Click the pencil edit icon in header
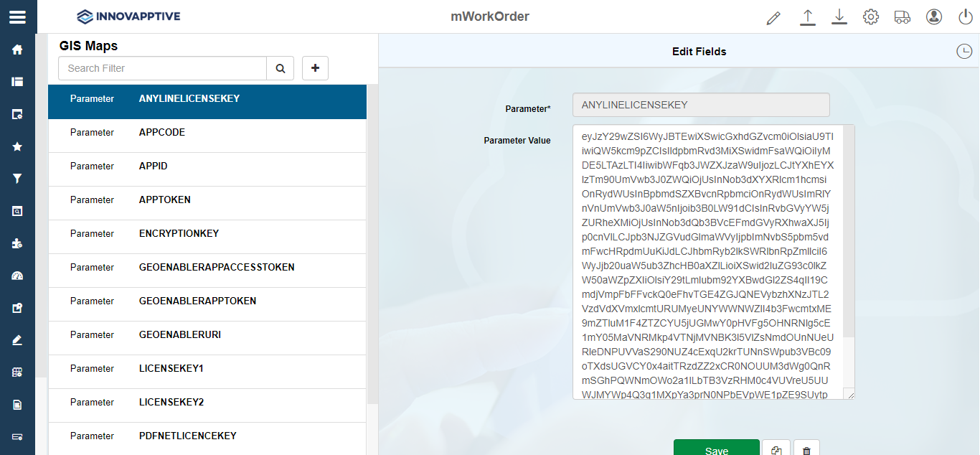 pyautogui.click(x=773, y=17)
